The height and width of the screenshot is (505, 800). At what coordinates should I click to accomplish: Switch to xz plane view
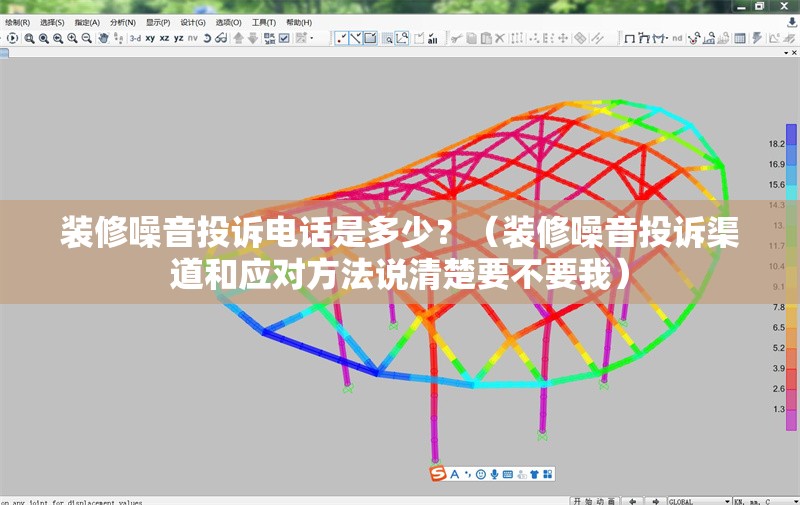pos(164,38)
